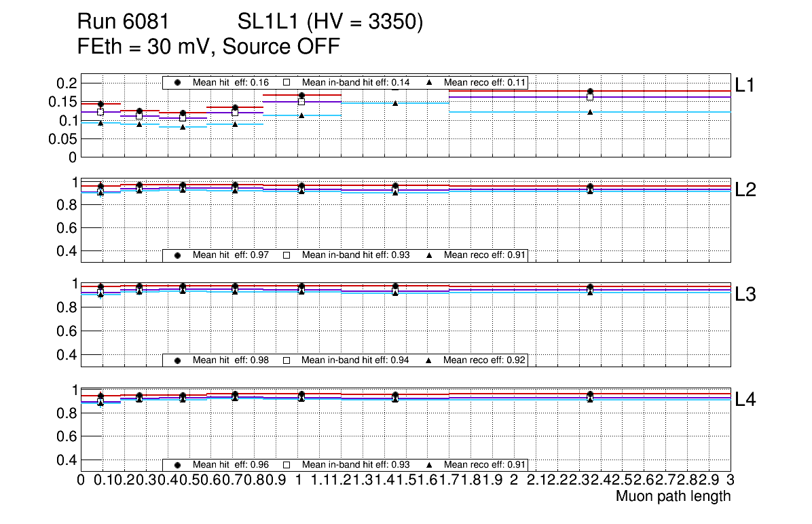This screenshot has width=812, height=524.
Task: Select the 'Mean in-band hit eff: 0.14' legend entry
Action: (x=355, y=82)
